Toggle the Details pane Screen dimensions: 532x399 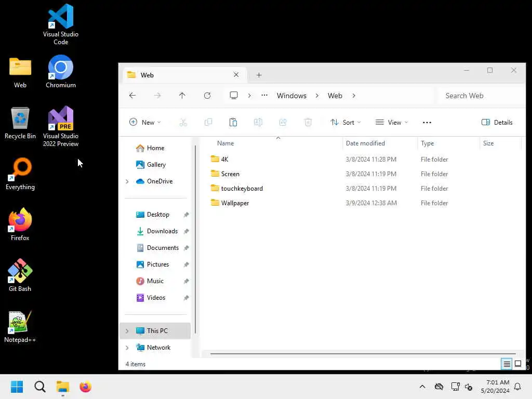pos(497,123)
